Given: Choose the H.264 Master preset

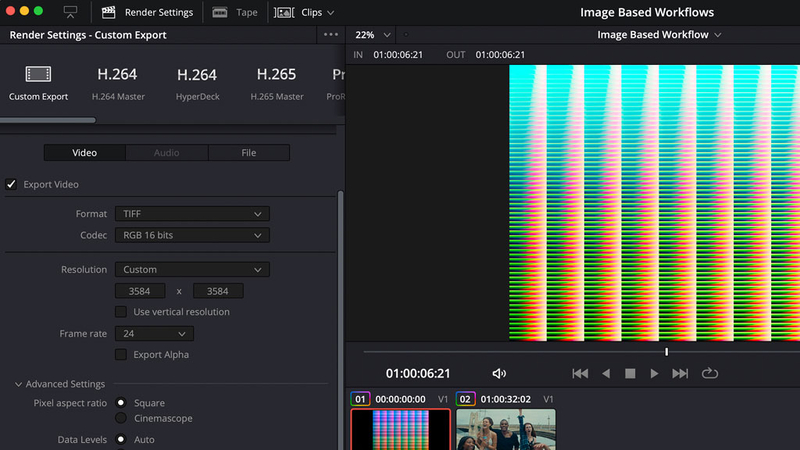Looking at the screenshot, I should pos(118,83).
